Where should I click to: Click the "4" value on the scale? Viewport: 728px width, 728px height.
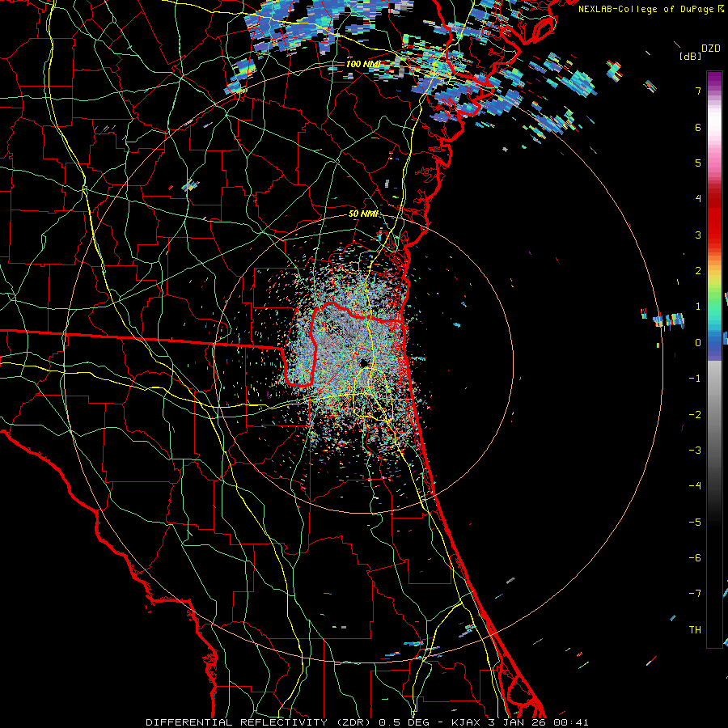[698, 199]
